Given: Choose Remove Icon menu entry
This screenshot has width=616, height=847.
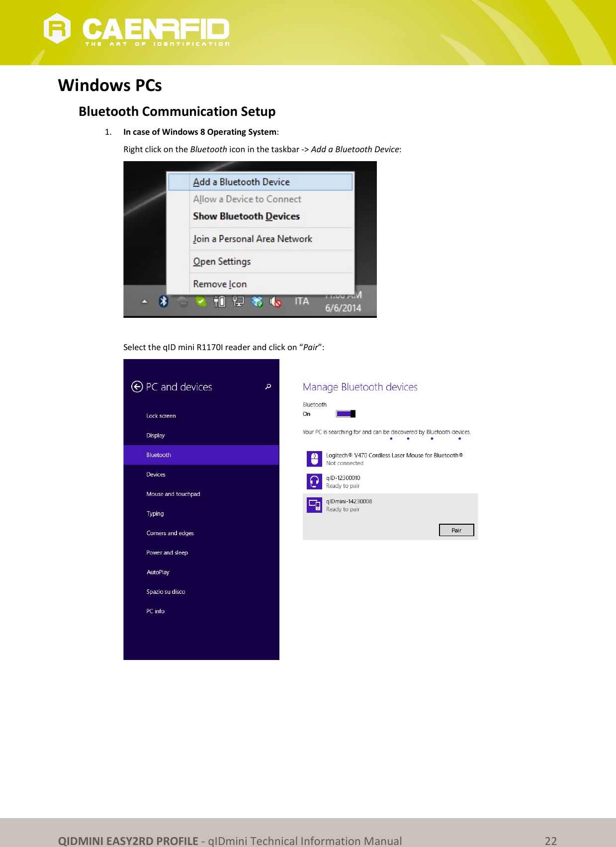Looking at the screenshot, I should coord(220,284).
